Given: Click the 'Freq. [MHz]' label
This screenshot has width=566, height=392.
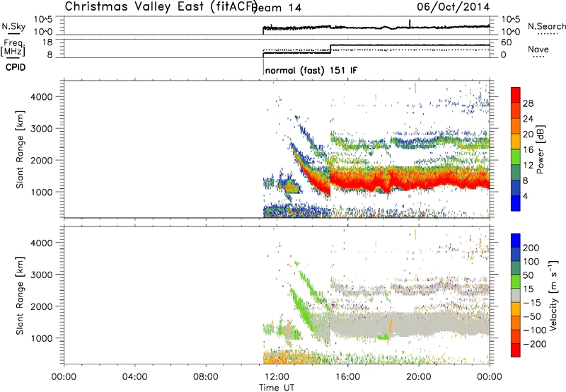Looking at the screenshot, I should (x=13, y=48).
